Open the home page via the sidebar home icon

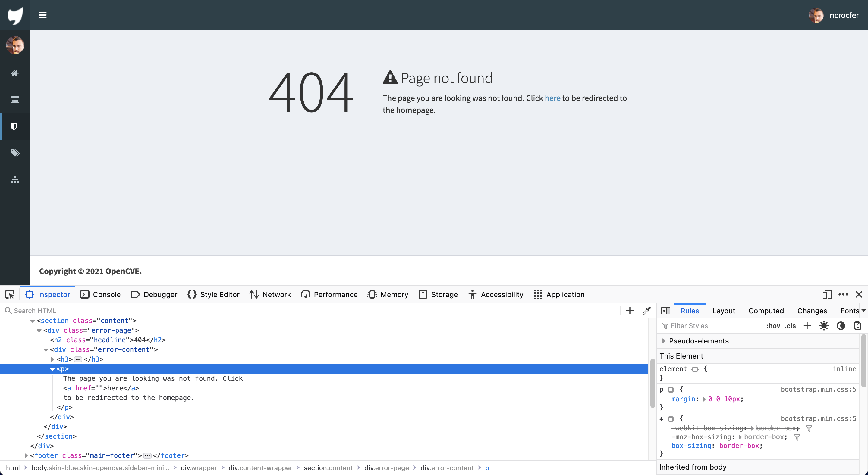click(15, 73)
